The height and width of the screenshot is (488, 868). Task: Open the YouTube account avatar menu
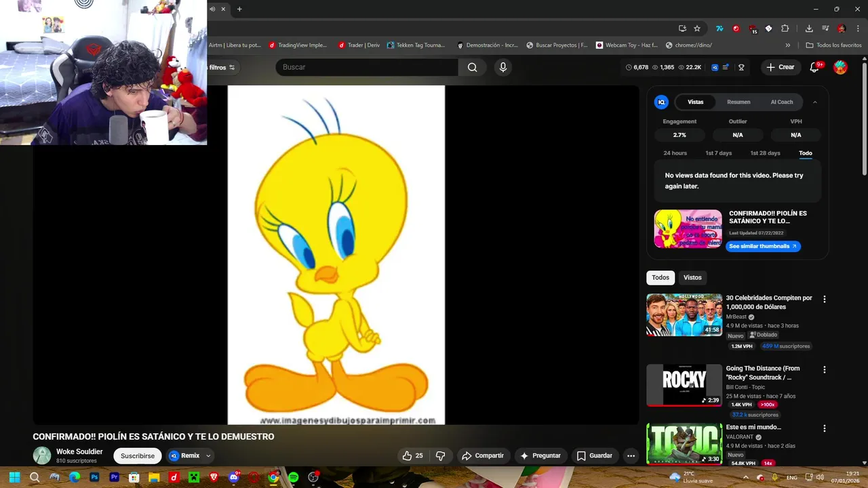click(x=840, y=67)
